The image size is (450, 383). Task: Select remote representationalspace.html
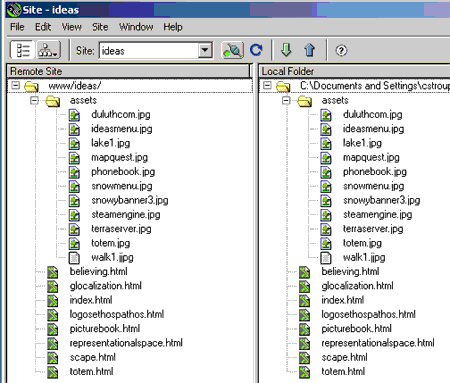pyautogui.click(x=126, y=343)
